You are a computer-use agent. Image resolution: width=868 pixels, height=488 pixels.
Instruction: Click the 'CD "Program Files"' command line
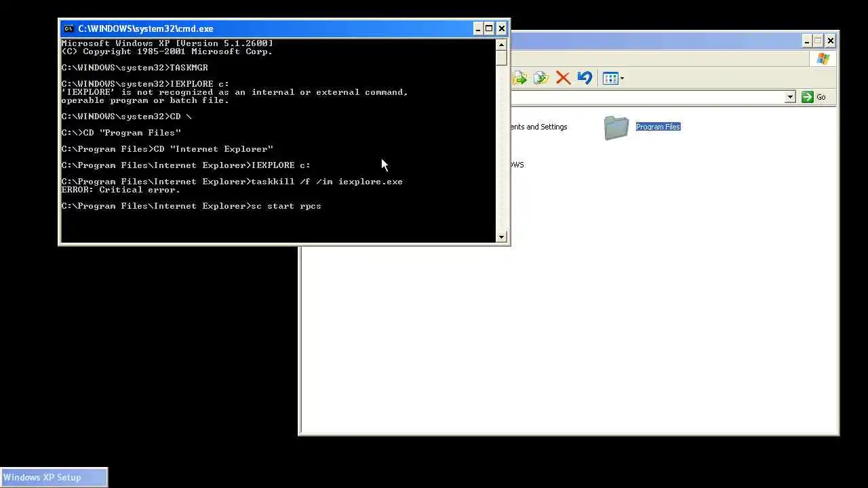[121, 133]
